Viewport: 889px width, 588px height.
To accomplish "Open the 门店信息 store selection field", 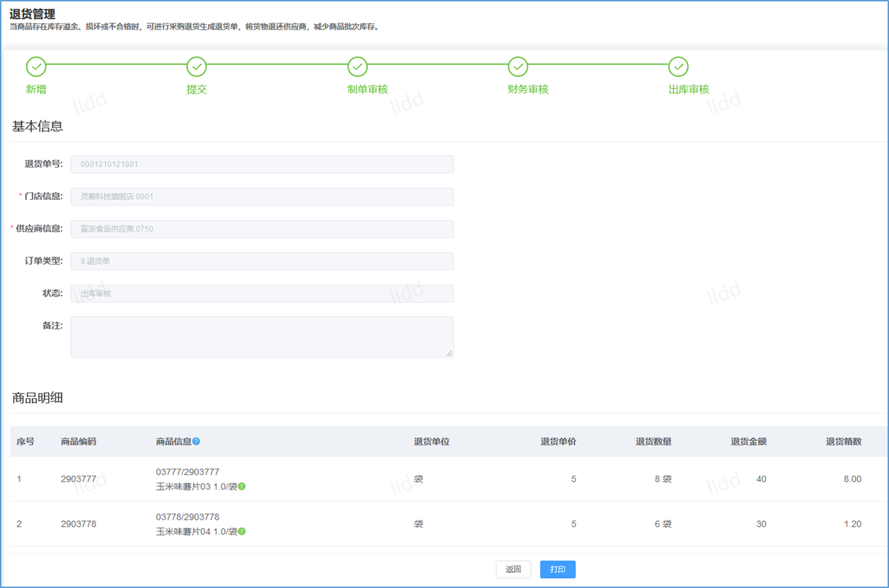I will tap(262, 196).
